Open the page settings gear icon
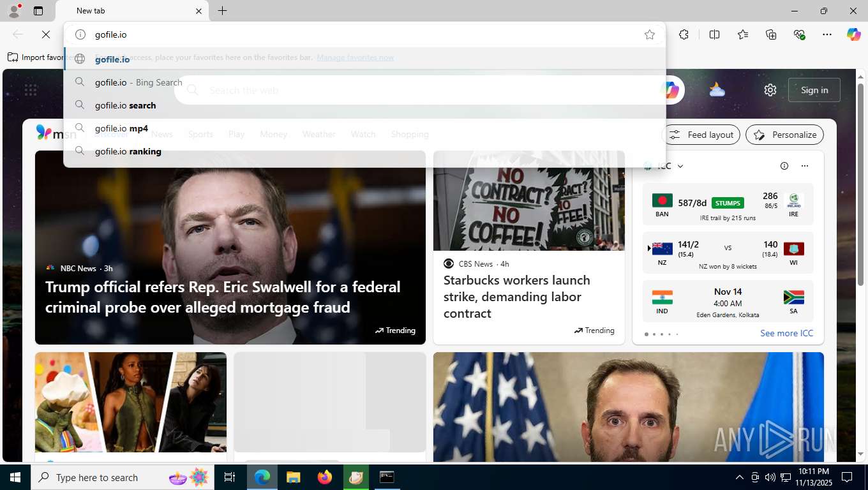Screen dimensions: 868x490 tap(770, 90)
